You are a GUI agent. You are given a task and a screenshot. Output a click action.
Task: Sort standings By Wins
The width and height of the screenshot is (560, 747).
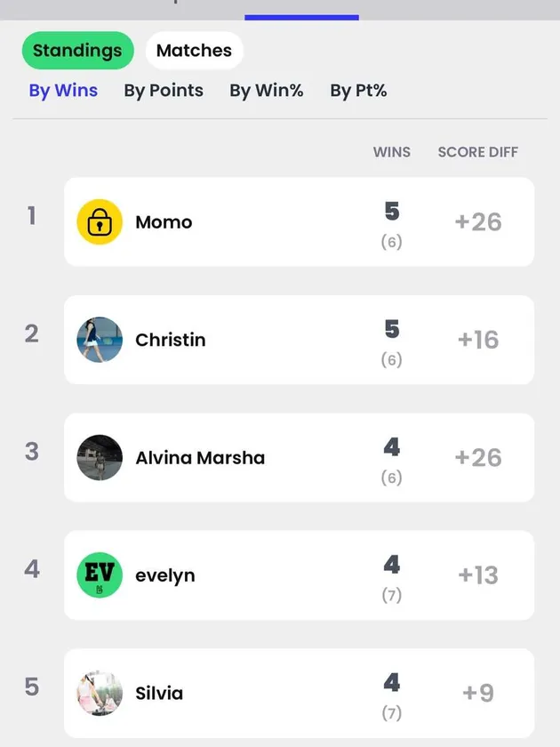[63, 91]
